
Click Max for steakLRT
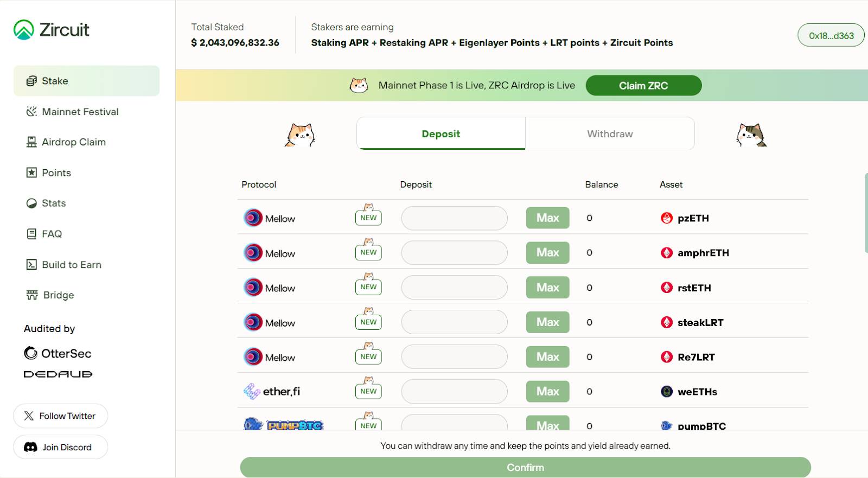(x=548, y=322)
